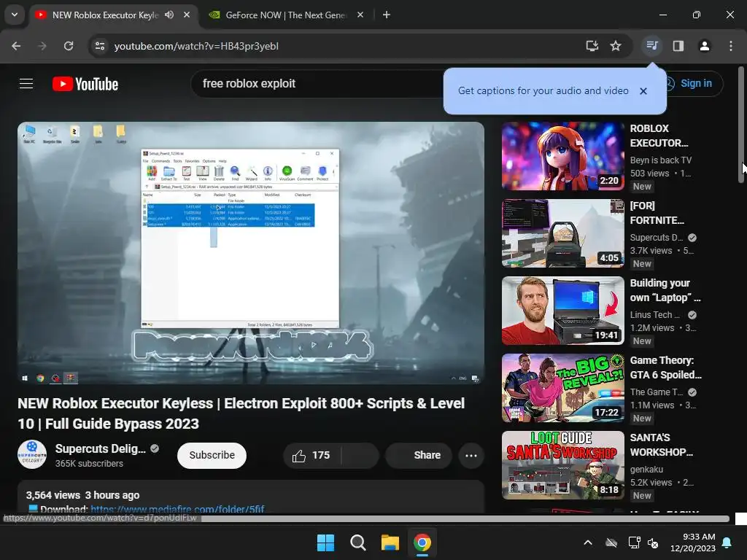Go to YouTube home via logo
Image resolution: width=747 pixels, height=560 pixels.
pos(85,84)
